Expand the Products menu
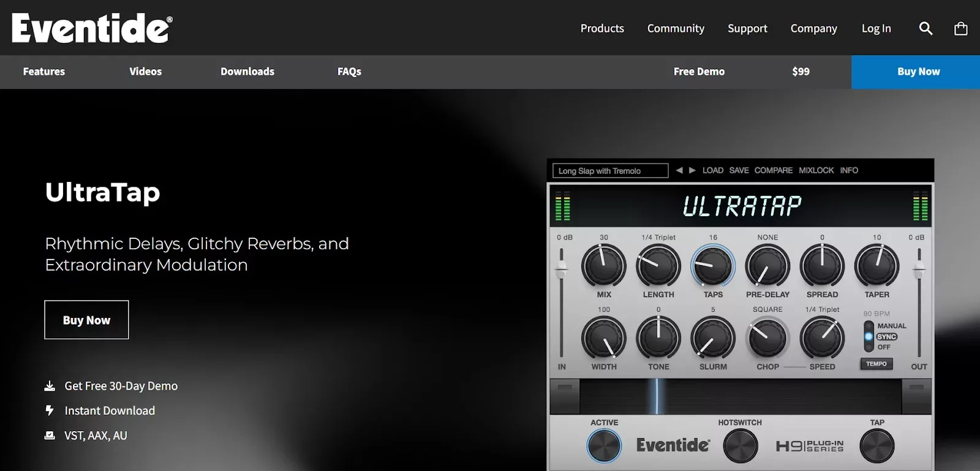The height and width of the screenshot is (471, 980). 602,28
